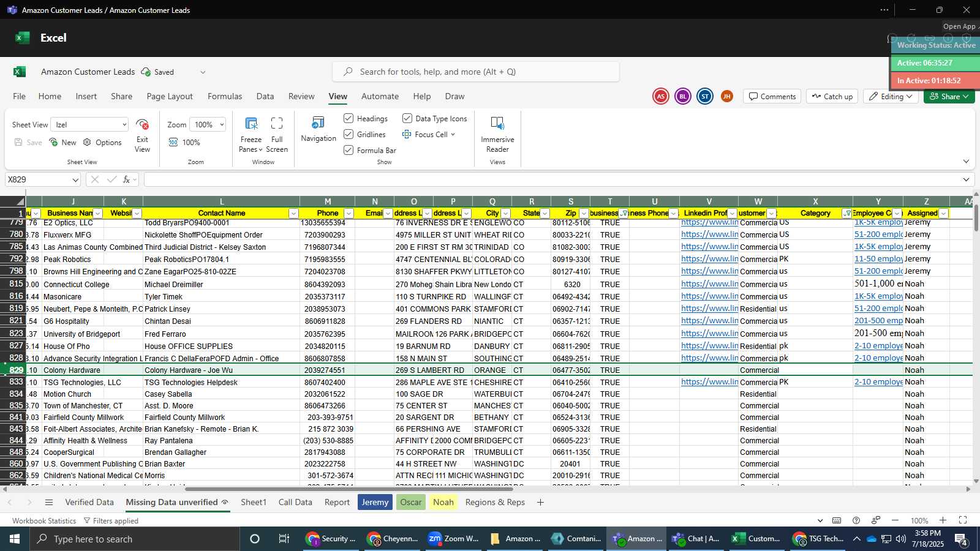Screen dimensions: 980x551
Task: Open the Formulas ribbon tab
Action: point(225,96)
